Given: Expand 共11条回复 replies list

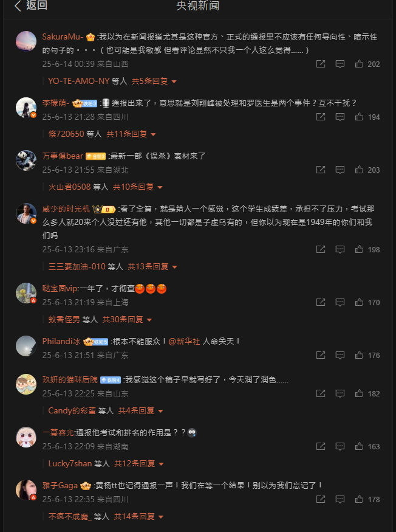Looking at the screenshot, I should point(131,134).
